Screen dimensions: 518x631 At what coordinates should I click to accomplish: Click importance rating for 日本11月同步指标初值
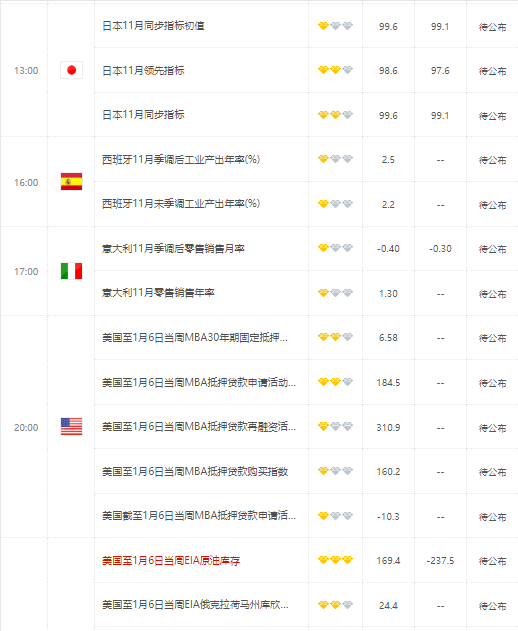tap(335, 26)
